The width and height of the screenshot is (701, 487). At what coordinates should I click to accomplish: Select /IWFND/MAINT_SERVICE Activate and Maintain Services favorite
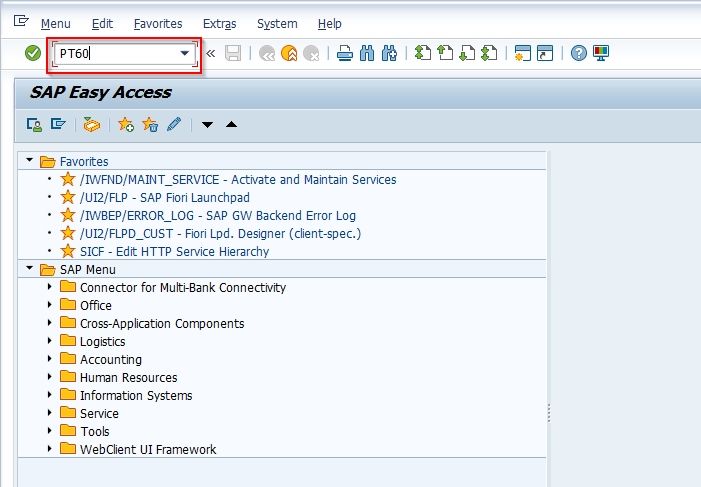point(238,179)
